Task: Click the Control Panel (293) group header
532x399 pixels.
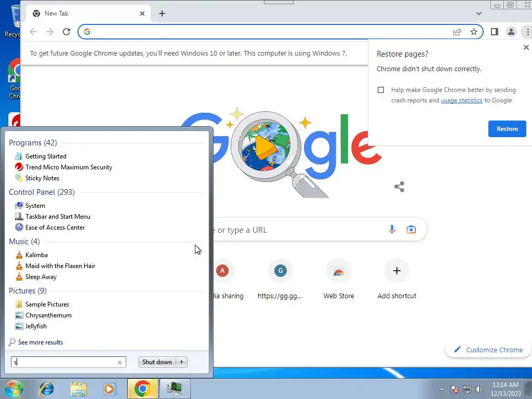Action: 42,192
